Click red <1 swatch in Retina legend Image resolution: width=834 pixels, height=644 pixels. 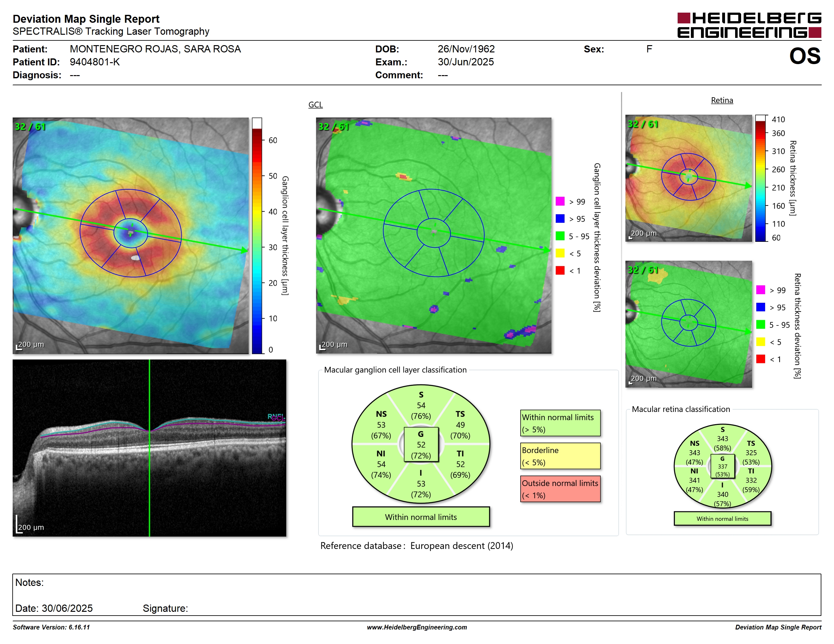[x=760, y=359]
